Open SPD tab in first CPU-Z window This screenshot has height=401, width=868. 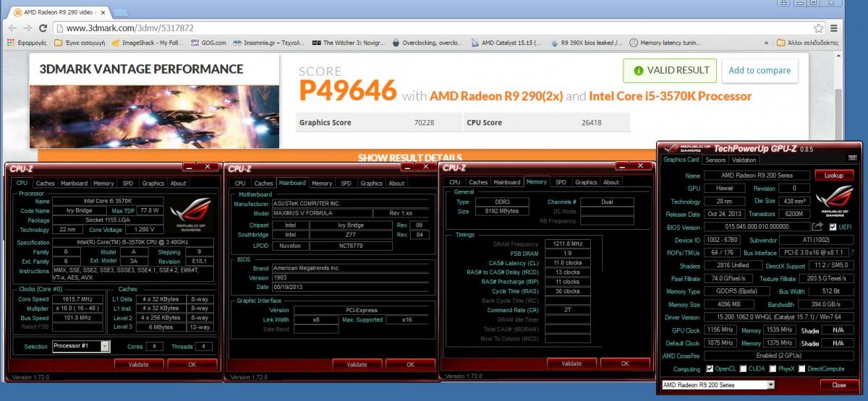[128, 184]
